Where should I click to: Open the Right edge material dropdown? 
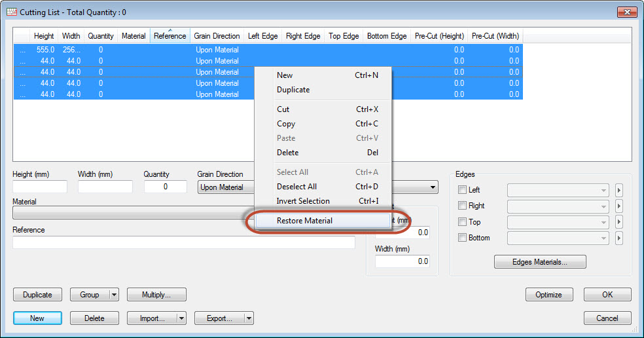(558, 206)
